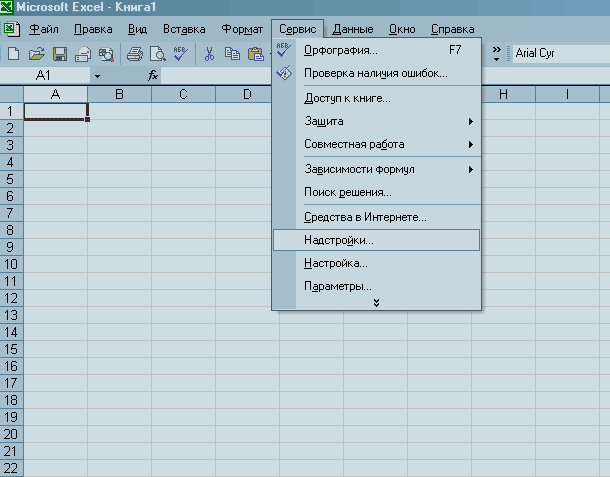Choose Орфография... from Сервис menu
Image resolution: width=610 pixels, height=477 pixels.
coord(377,50)
